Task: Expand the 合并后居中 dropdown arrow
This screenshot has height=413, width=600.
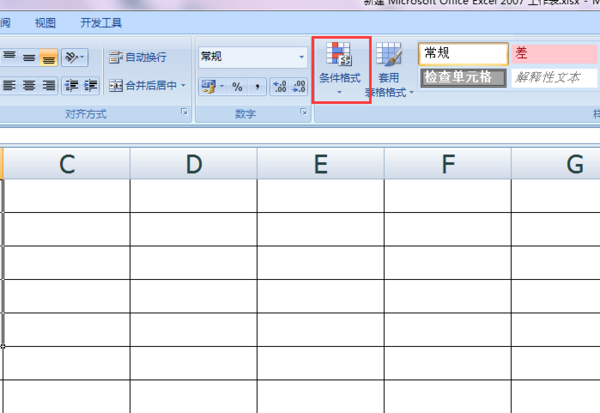Action: [x=183, y=85]
